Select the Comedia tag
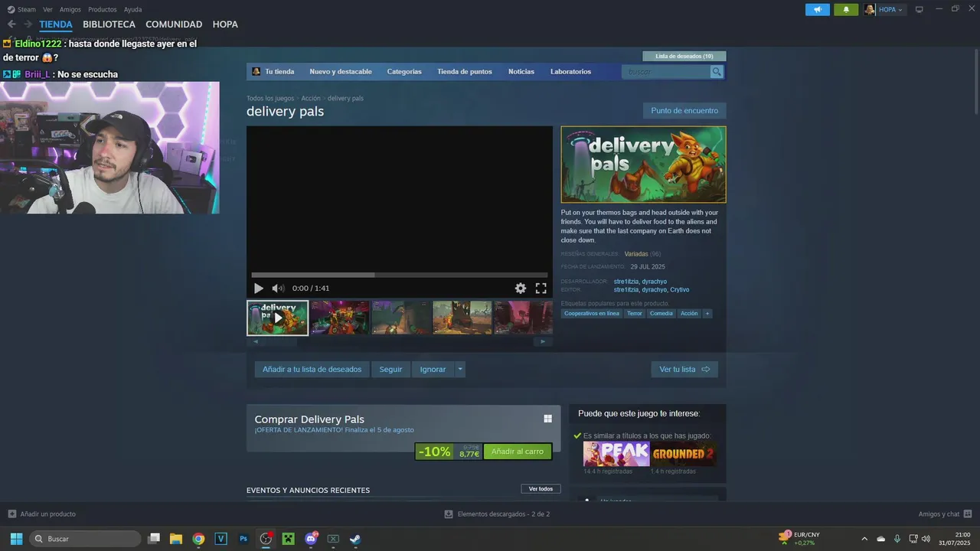Viewport: 980px width, 551px height. (661, 313)
